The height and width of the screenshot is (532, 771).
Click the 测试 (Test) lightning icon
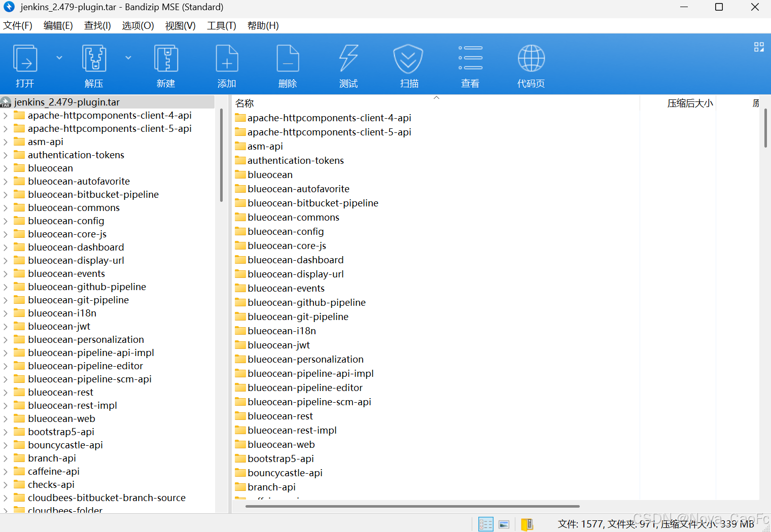(x=348, y=58)
